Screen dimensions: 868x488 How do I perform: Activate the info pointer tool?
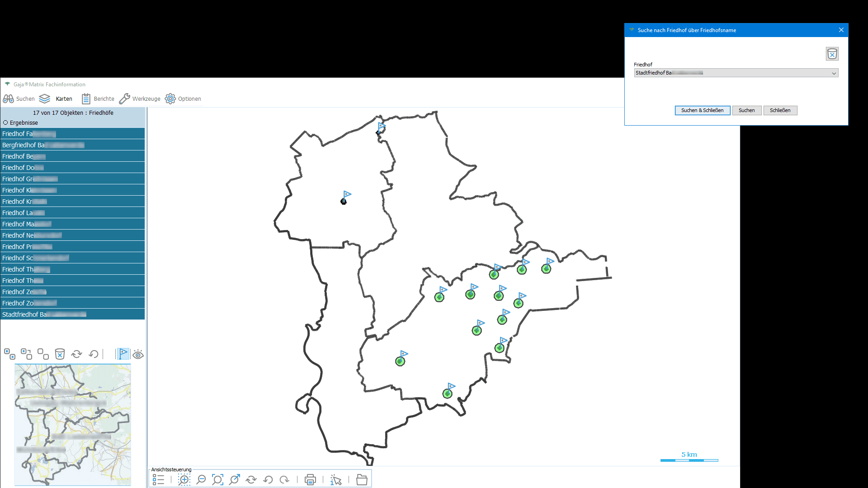click(336, 480)
